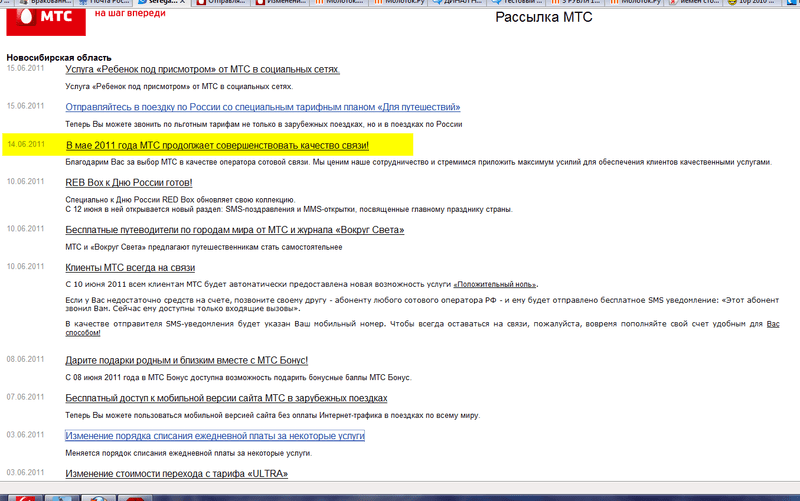Open the «Ребенок под присмотром» headline link

(202, 69)
